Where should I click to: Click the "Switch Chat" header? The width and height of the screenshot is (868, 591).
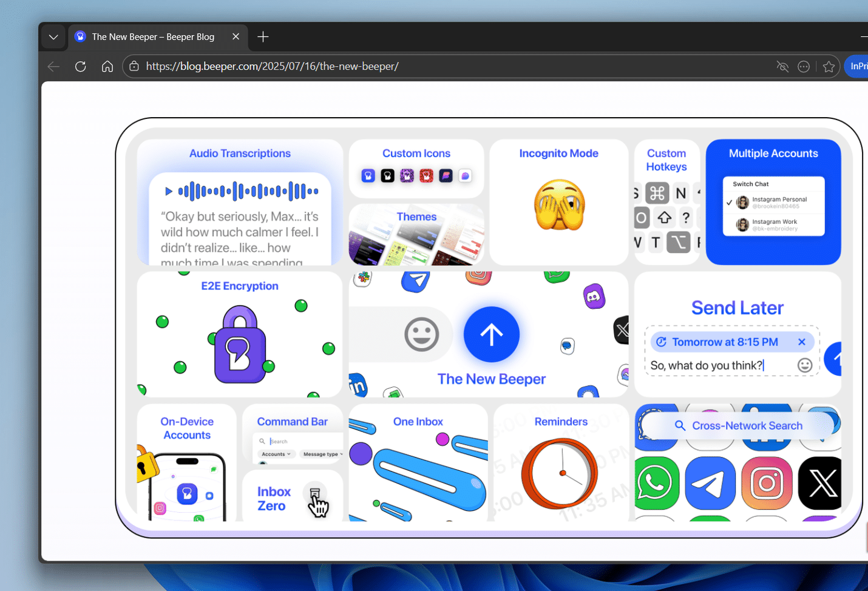tap(750, 184)
